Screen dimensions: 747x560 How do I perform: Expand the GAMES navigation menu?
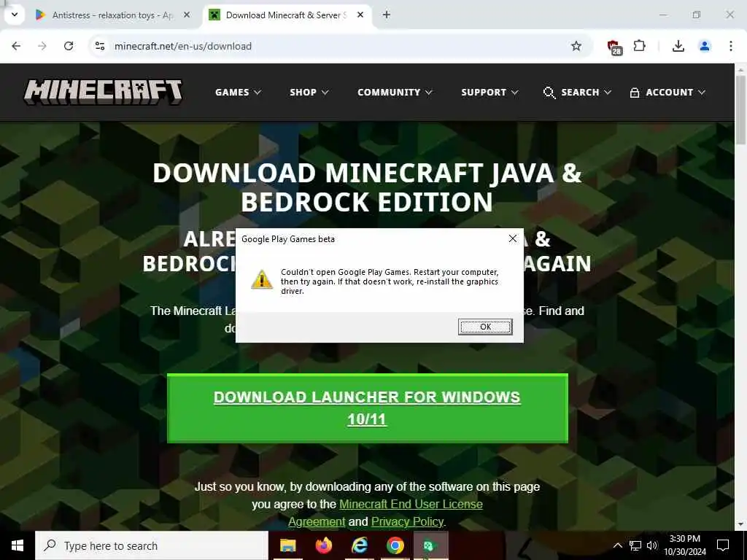[x=238, y=93]
